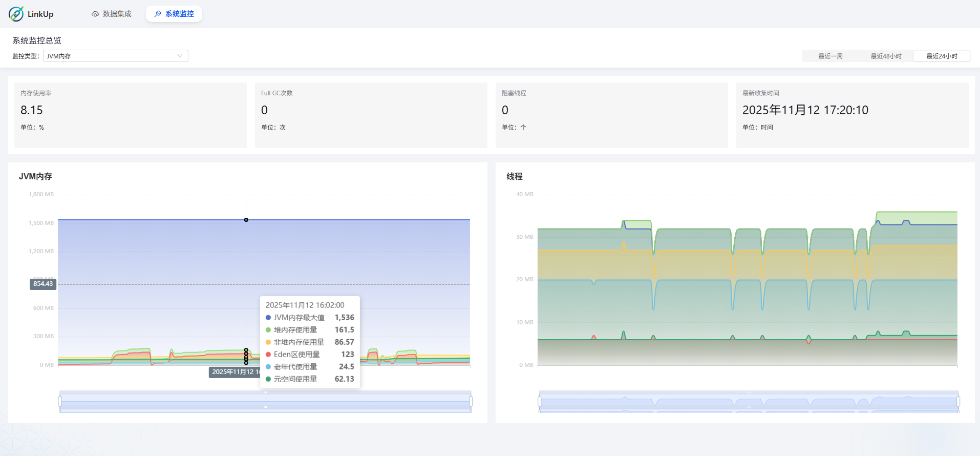Click the Full GC次数 stat card
This screenshot has width=980, height=456.
371,115
